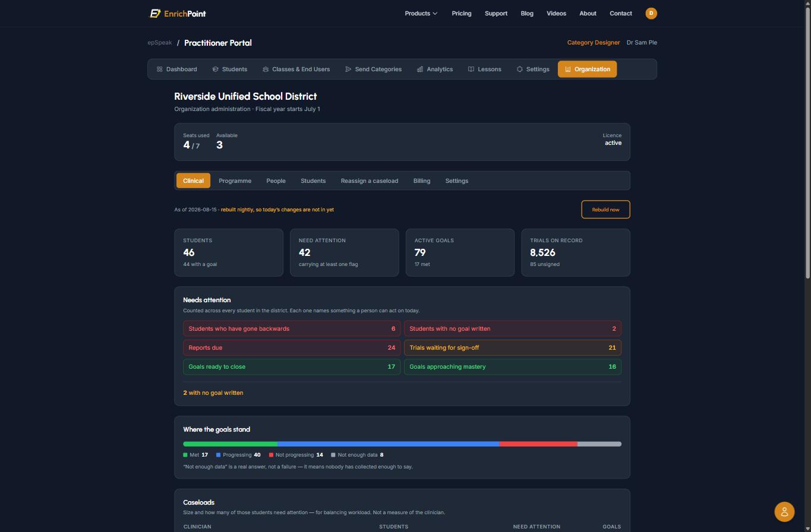
Task: Open Classes & End Users tab
Action: 296,69
